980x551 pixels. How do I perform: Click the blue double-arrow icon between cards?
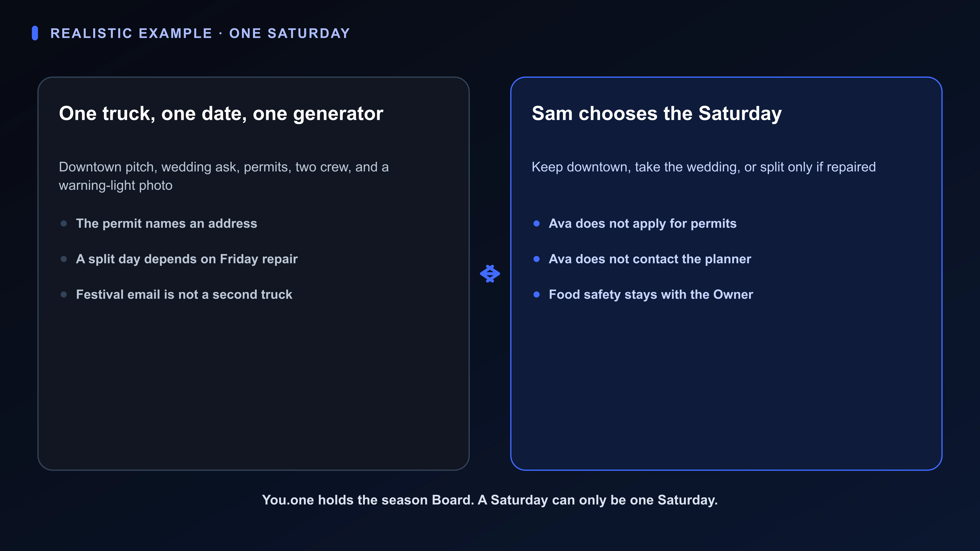[490, 274]
